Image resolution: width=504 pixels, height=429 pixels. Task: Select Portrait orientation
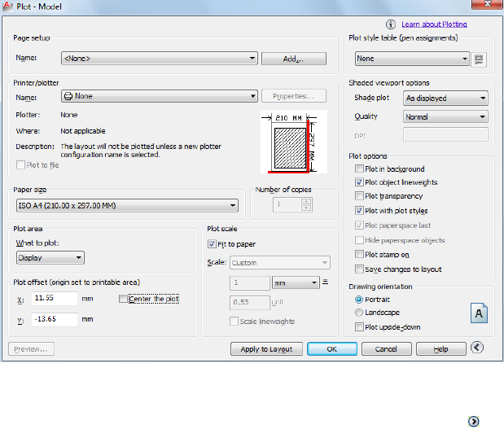pos(359,300)
